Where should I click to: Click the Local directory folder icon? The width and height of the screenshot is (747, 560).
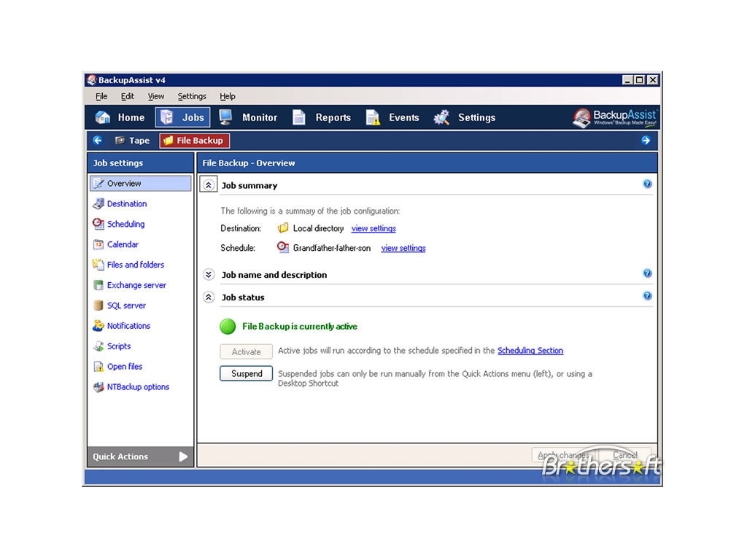point(283,228)
